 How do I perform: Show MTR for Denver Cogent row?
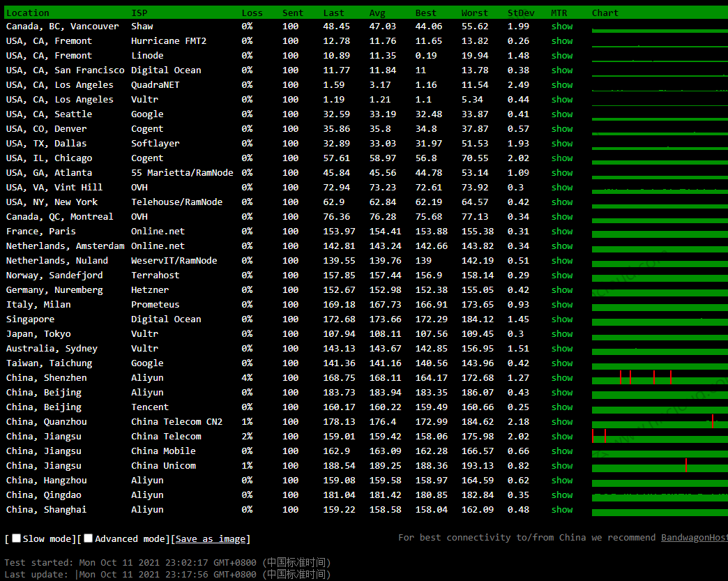coord(562,128)
